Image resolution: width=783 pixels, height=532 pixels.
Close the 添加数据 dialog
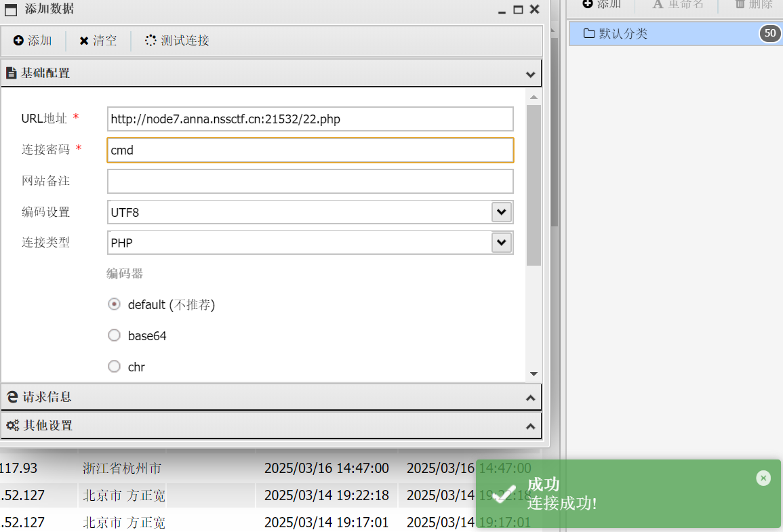point(534,9)
